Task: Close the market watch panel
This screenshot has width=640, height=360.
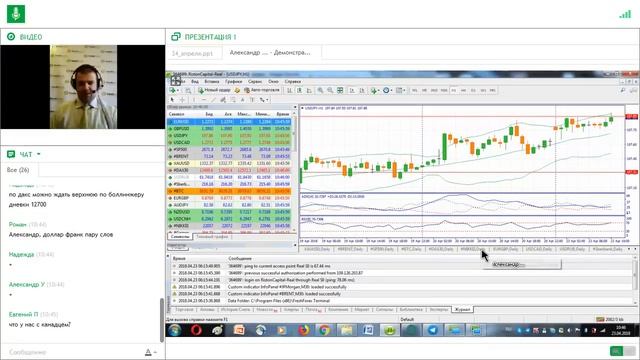Action: click(x=295, y=107)
